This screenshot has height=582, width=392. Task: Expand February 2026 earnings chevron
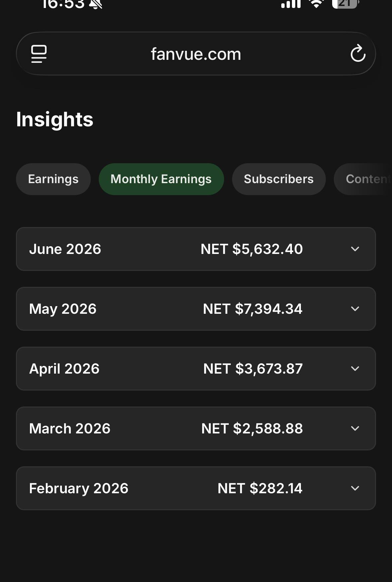[x=355, y=488]
